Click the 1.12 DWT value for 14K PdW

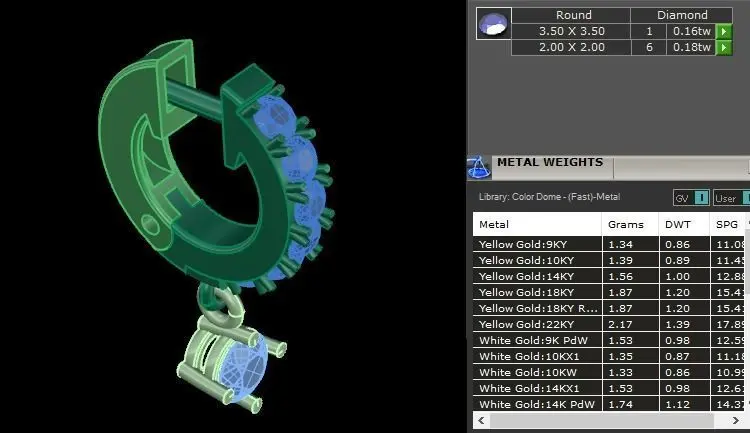(x=677, y=404)
